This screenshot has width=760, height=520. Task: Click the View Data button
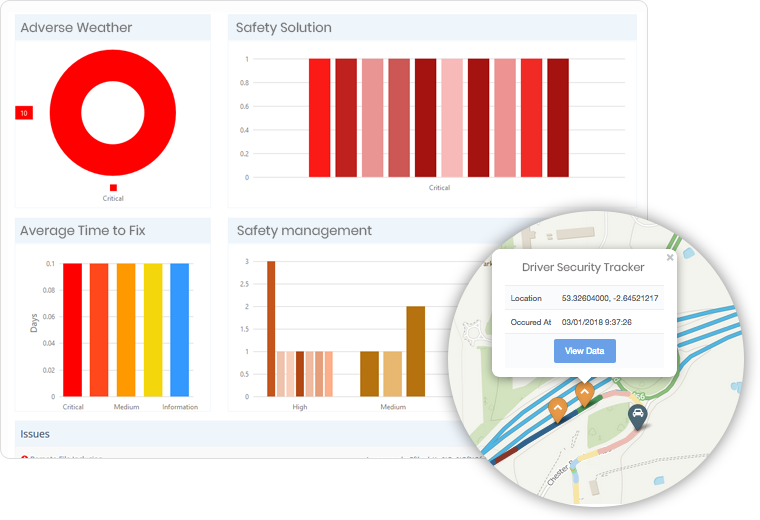tap(585, 351)
